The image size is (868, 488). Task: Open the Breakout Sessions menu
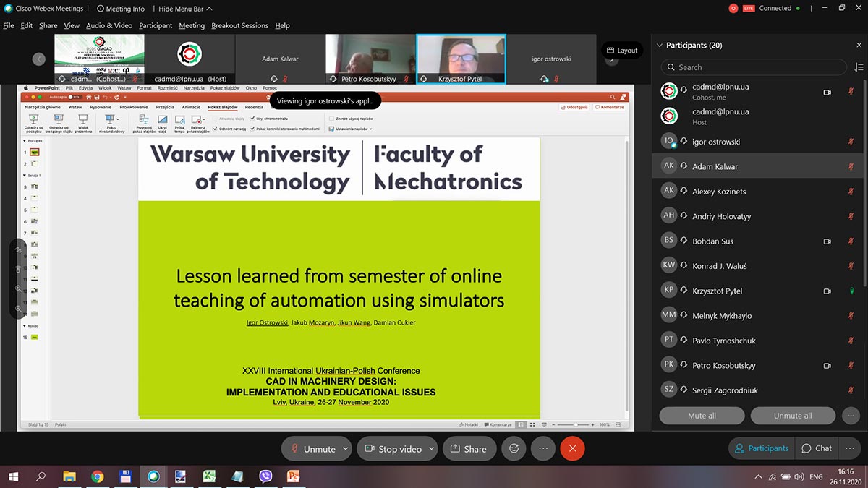pos(239,25)
